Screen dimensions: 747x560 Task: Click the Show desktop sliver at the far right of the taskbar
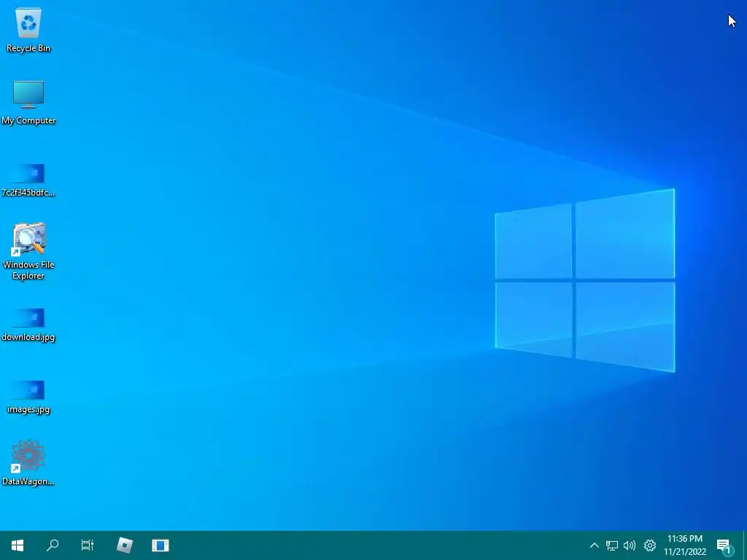(745, 545)
